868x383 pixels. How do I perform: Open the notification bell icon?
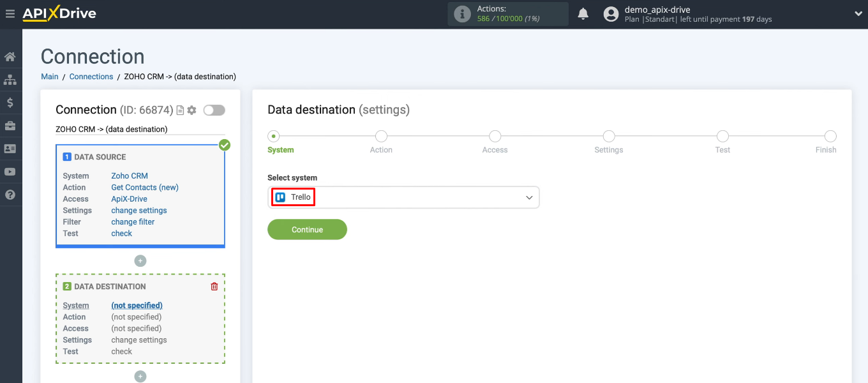click(x=583, y=13)
